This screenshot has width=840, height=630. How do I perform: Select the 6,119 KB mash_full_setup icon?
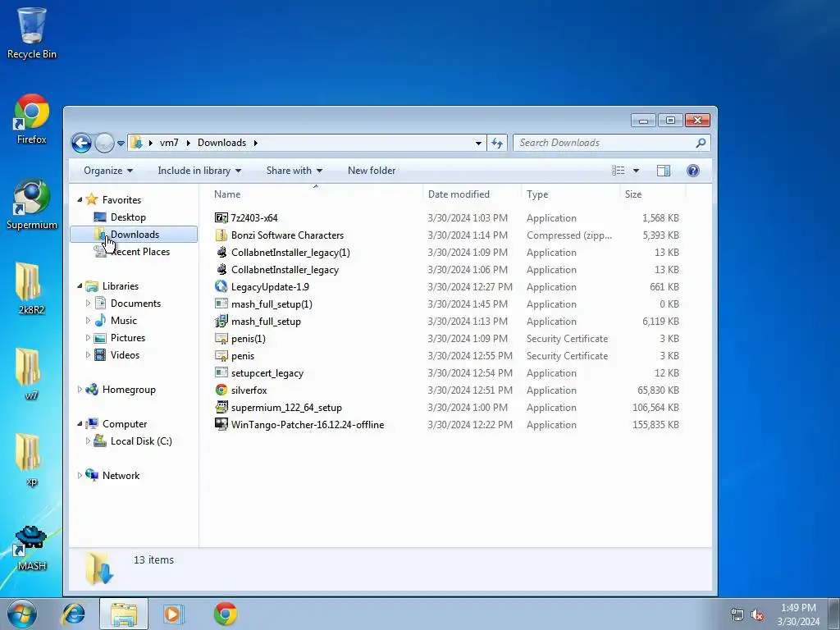(x=221, y=322)
